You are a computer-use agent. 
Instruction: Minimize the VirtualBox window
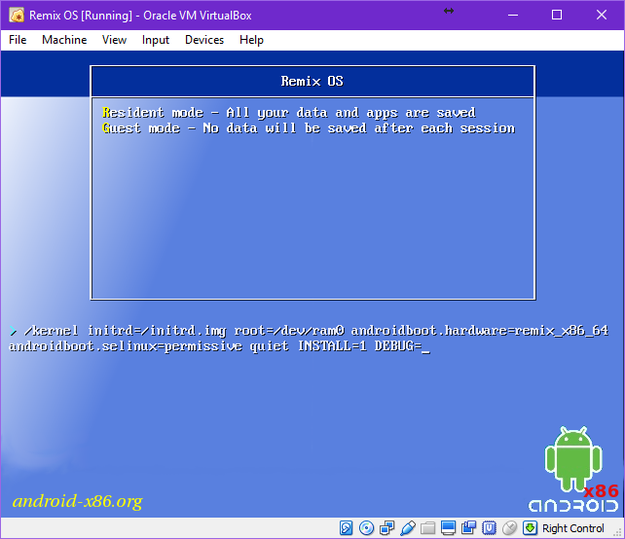[x=513, y=15]
